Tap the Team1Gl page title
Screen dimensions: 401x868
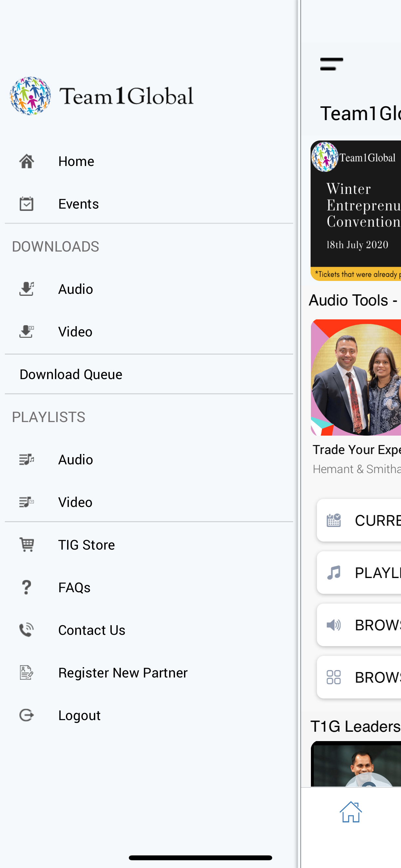[361, 114]
